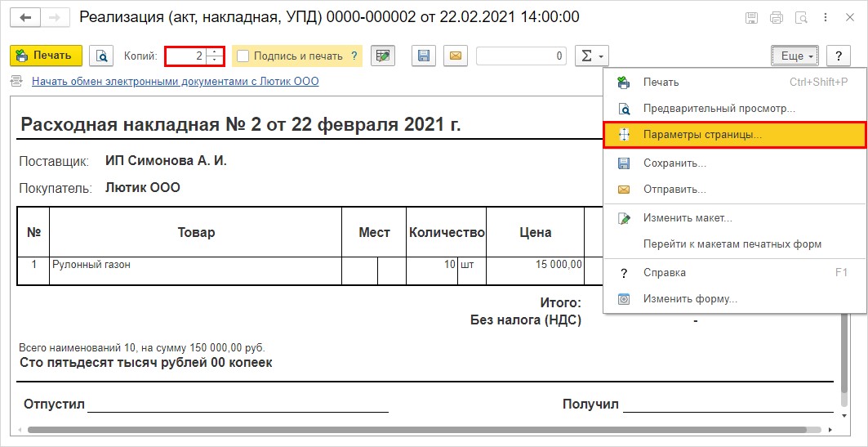Screen dimensions: 868x447
Task: Open the Sigma sum dropdown
Action: (592, 56)
